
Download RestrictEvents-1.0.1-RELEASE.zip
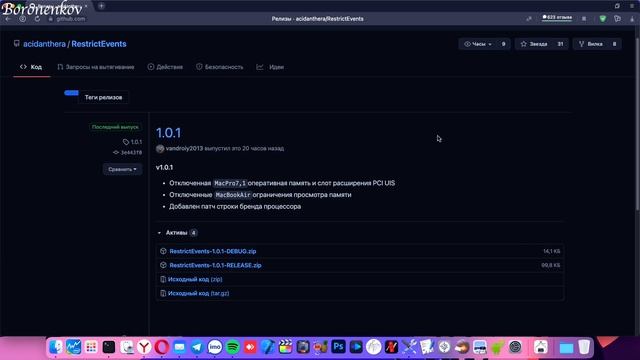tap(215, 265)
